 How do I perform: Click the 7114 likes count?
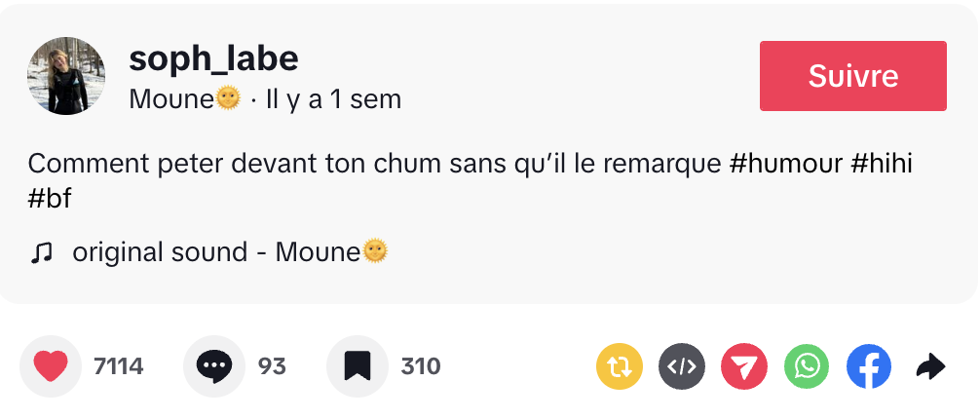tap(119, 366)
